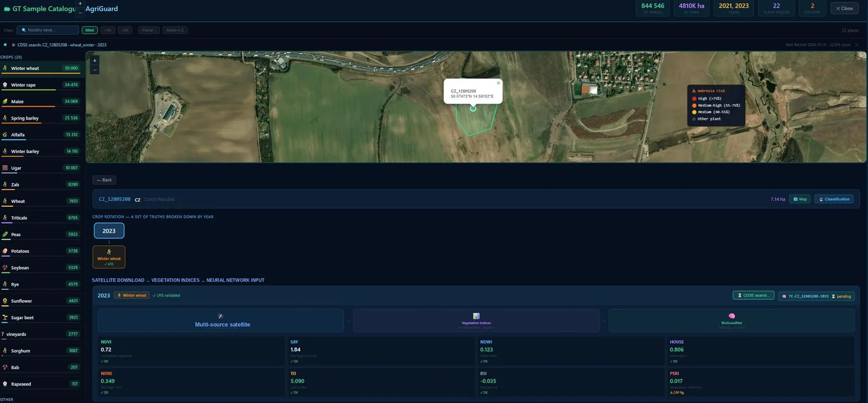Click the Winter rape flower icon
Viewport: 868px width, 403px height.
5,85
